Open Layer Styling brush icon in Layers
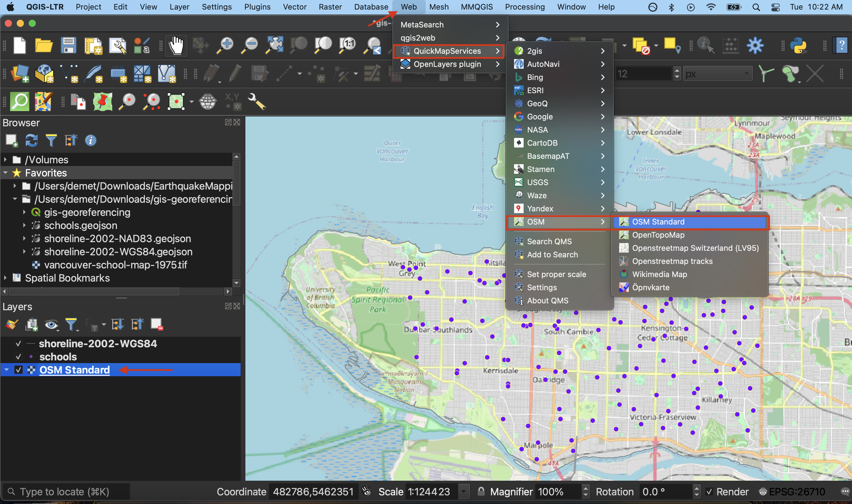Viewport: 852px width, 504px height. point(12,324)
